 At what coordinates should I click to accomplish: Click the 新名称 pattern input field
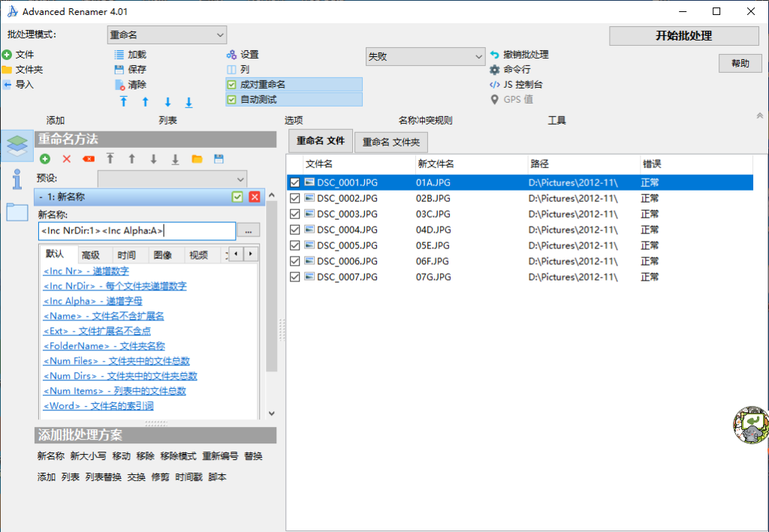137,230
